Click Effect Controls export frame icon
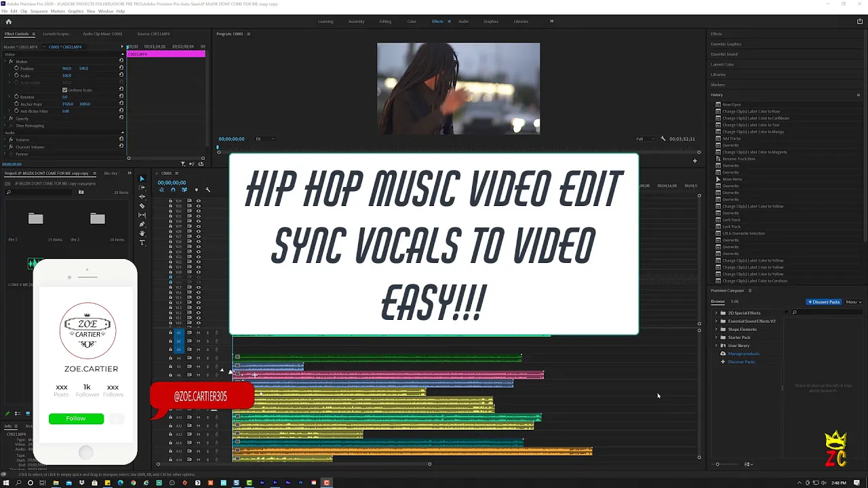 click(201, 163)
